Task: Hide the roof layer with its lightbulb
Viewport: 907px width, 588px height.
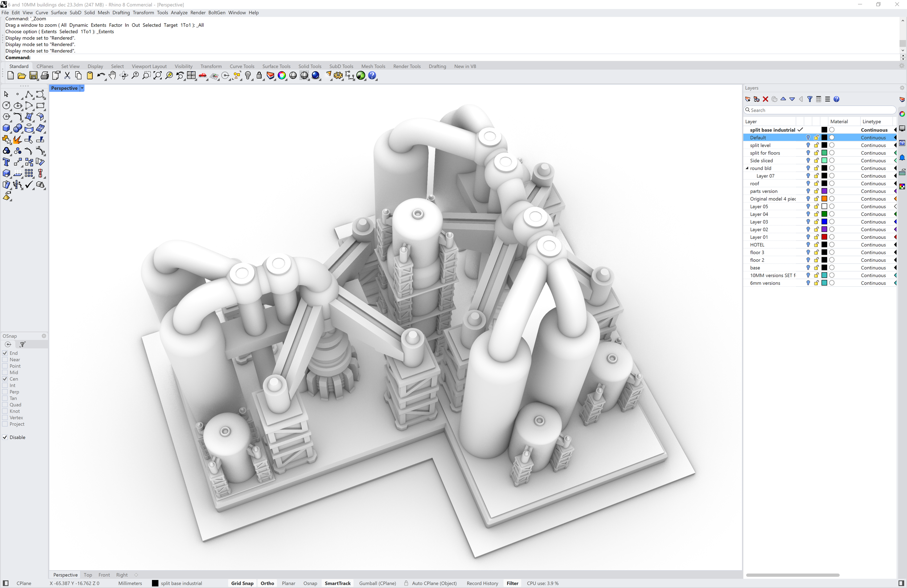Action: [808, 183]
